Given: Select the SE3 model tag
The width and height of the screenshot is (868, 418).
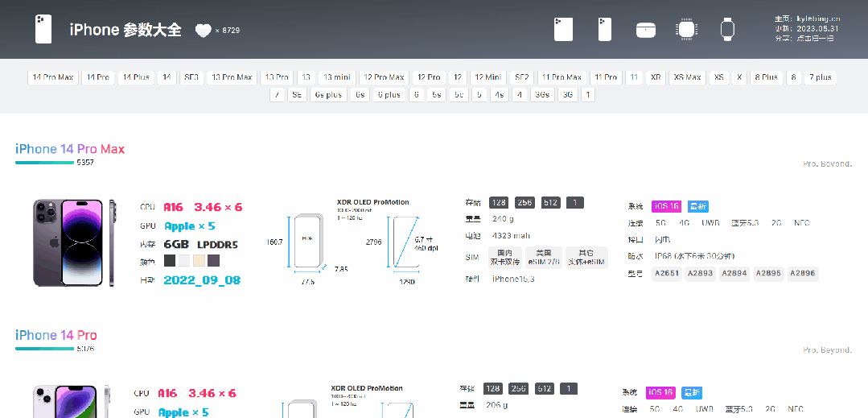Looking at the screenshot, I should pyautogui.click(x=191, y=77).
